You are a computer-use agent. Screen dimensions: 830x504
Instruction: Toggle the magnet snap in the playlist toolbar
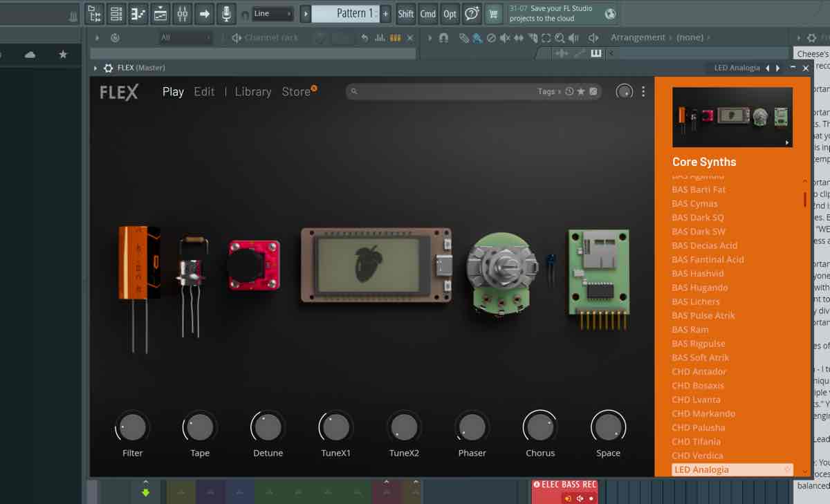click(443, 38)
